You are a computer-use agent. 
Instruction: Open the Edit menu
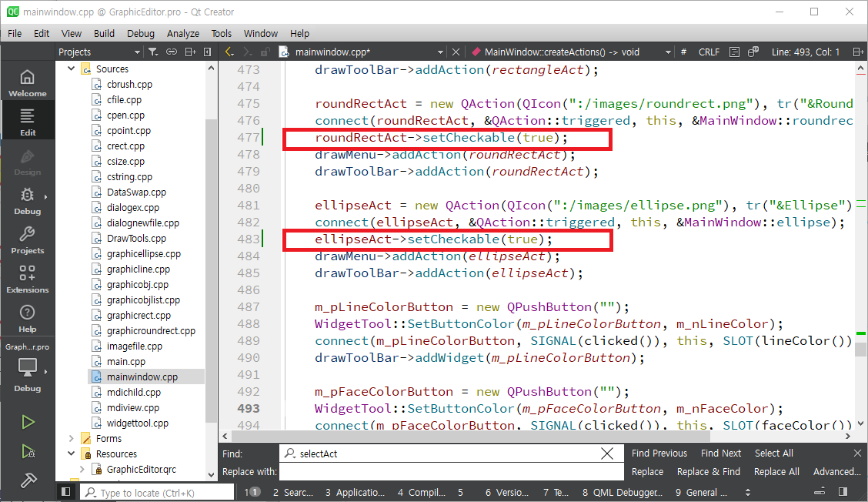coord(42,34)
